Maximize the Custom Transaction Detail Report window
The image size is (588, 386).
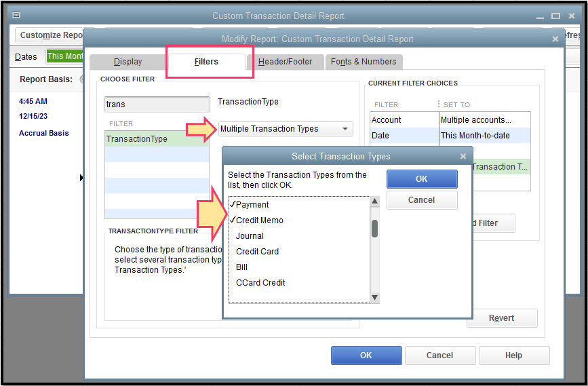[x=555, y=16]
